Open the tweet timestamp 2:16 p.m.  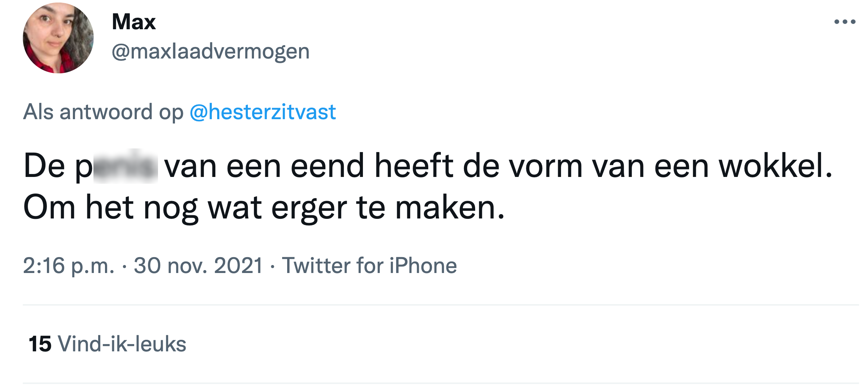67,265
